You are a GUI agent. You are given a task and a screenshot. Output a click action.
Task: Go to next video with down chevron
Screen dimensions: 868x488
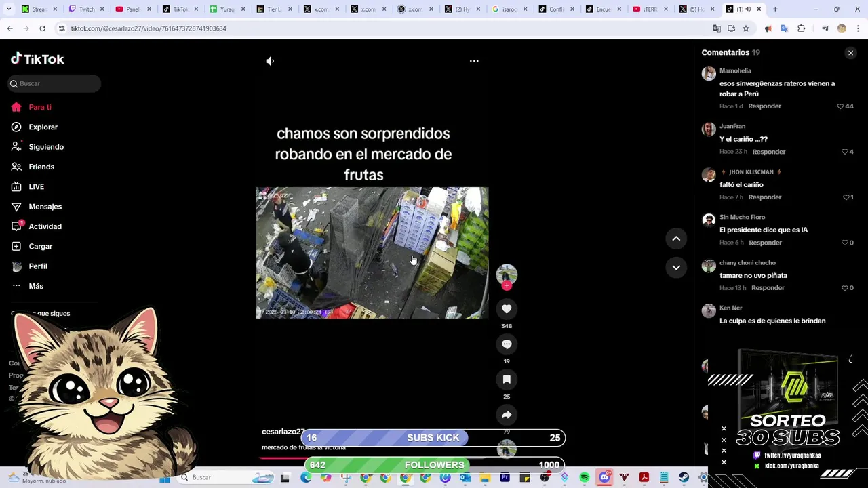click(676, 268)
